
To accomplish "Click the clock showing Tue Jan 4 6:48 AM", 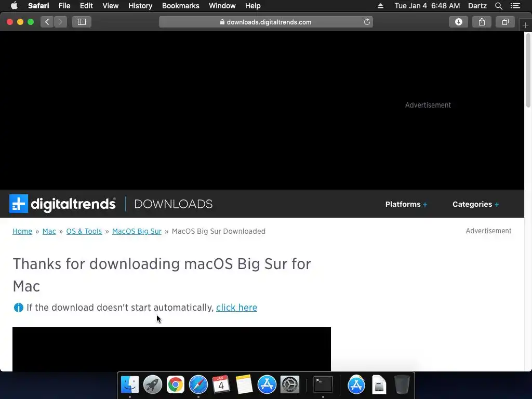I will 427,6.
